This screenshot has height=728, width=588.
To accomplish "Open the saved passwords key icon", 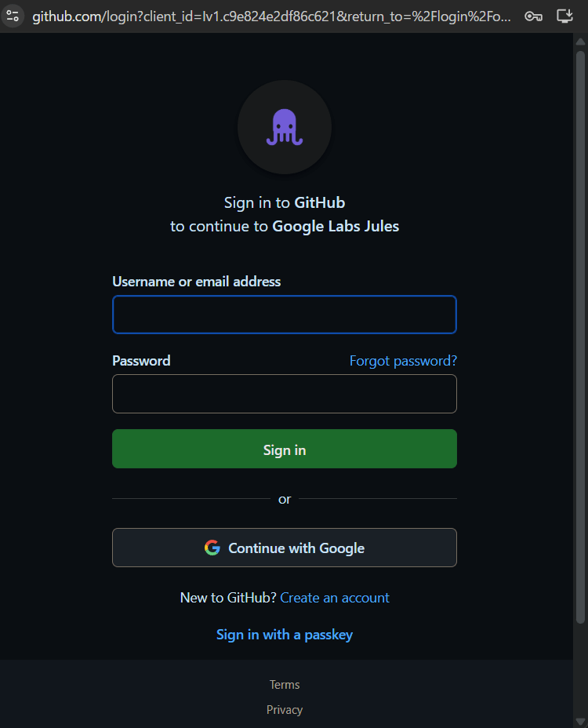I will click(x=534, y=16).
